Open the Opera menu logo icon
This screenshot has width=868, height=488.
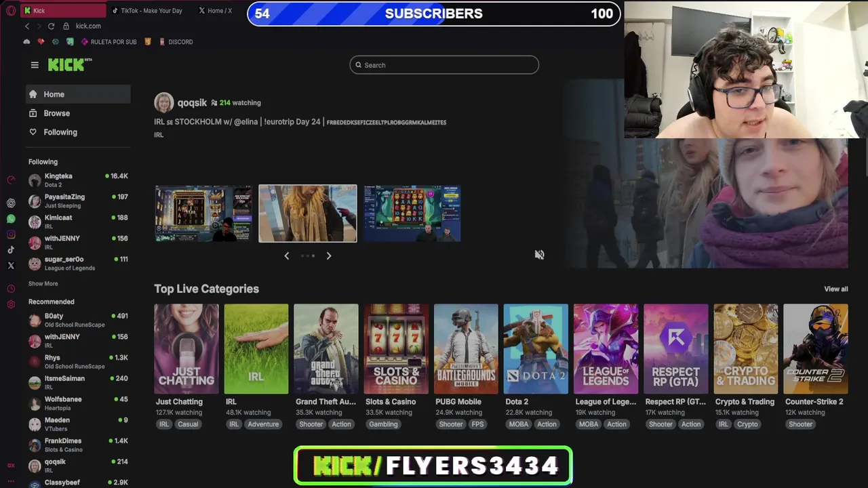(x=10, y=10)
